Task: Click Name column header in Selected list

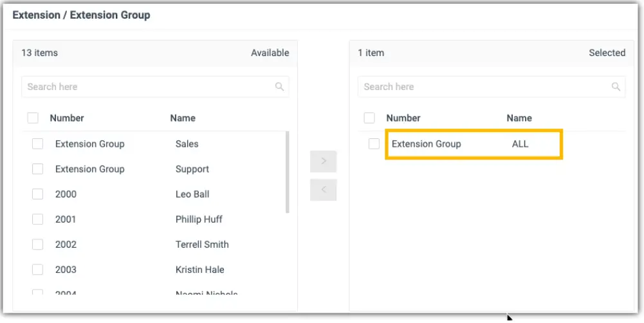Action: click(x=519, y=118)
